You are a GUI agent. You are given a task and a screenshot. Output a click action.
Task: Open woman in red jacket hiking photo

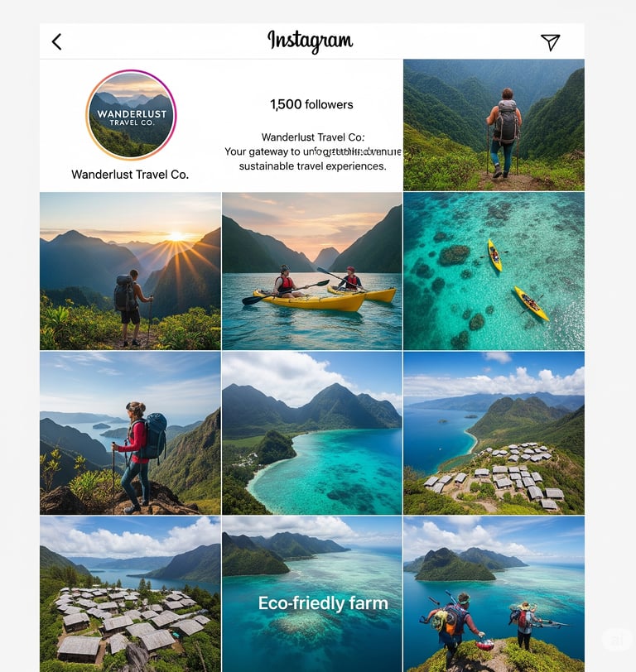click(x=130, y=433)
